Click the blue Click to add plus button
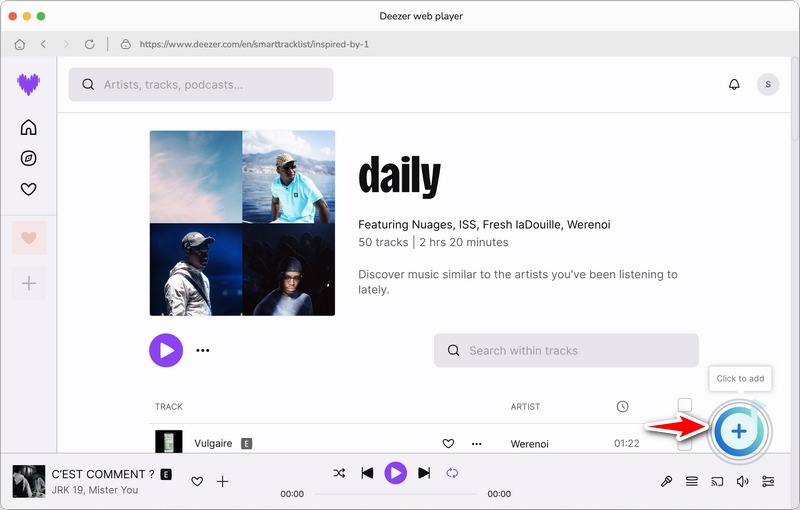This screenshot has height=510, width=800. tap(739, 431)
